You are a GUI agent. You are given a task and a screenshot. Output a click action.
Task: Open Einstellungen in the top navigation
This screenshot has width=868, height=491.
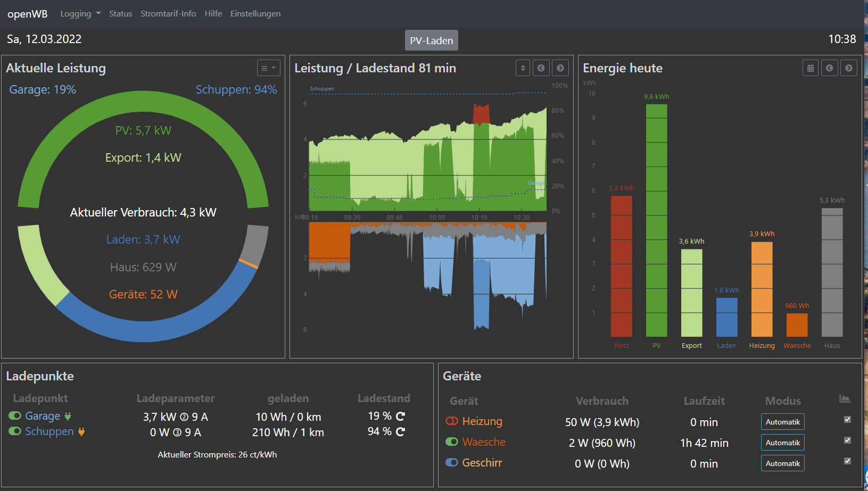(x=255, y=14)
